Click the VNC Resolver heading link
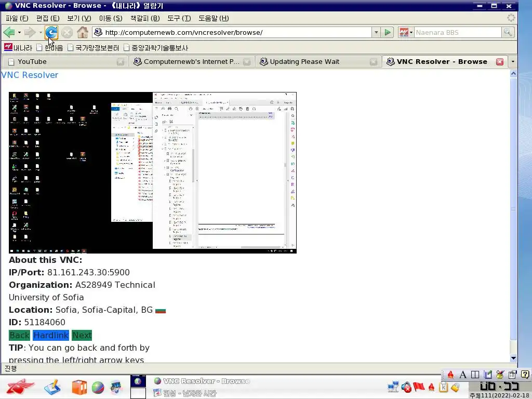532x399 pixels. point(30,75)
